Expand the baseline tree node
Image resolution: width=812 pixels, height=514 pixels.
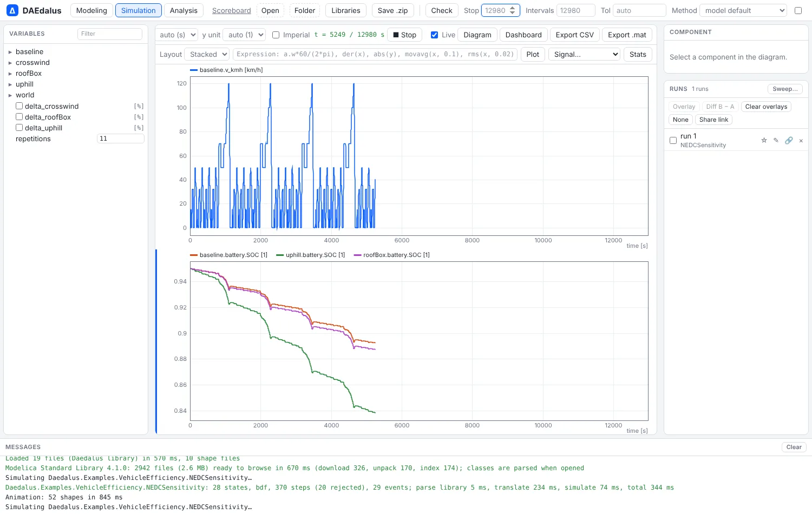[10, 52]
